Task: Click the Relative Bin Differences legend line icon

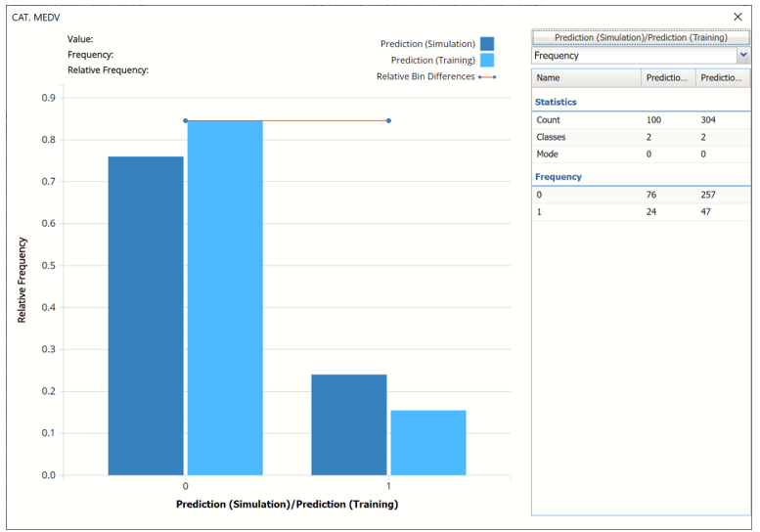Action: pos(487,76)
